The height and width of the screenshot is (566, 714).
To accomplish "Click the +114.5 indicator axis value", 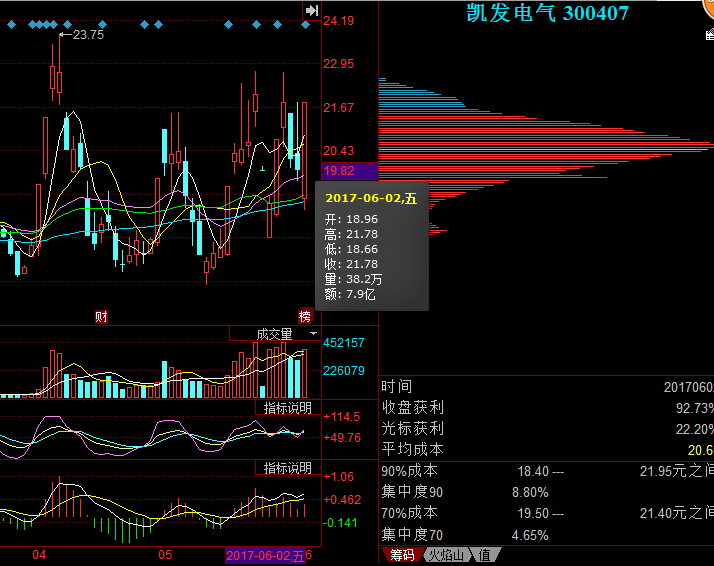I will 342,417.
